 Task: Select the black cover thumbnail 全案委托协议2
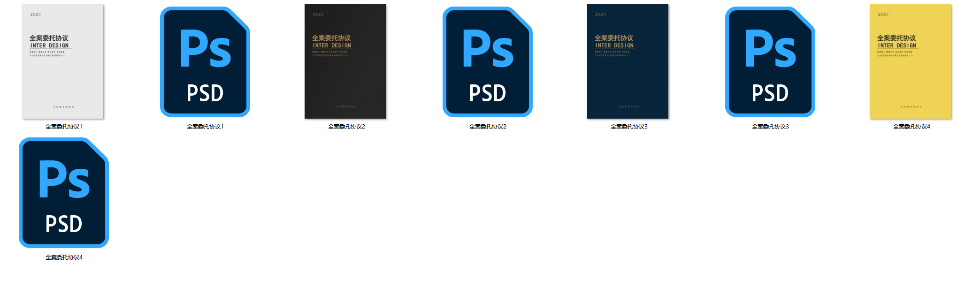click(x=345, y=61)
